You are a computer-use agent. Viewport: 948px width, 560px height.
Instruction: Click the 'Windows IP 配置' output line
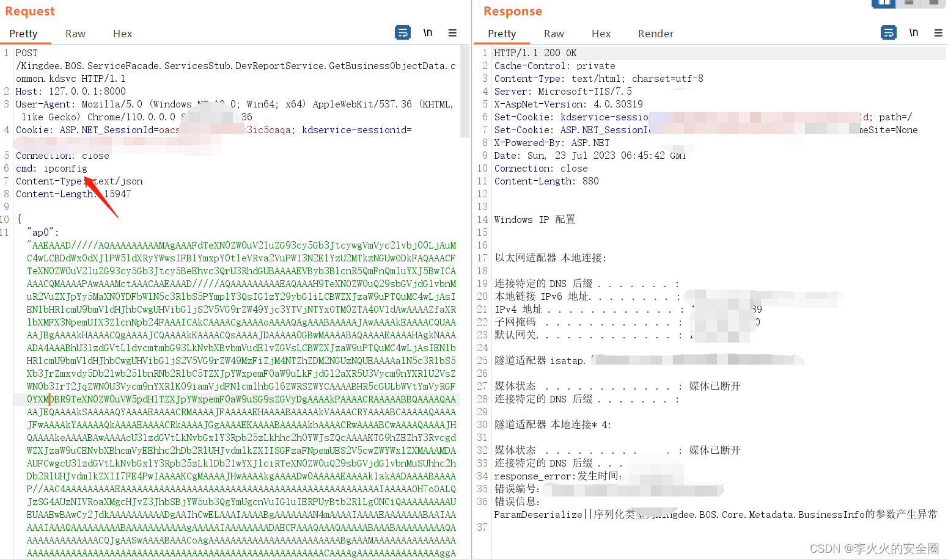[535, 220]
